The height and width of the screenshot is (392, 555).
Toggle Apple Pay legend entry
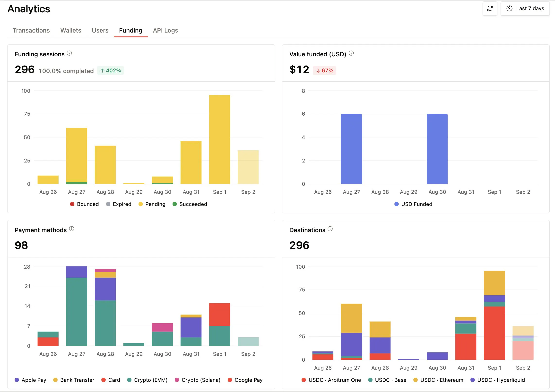point(30,380)
